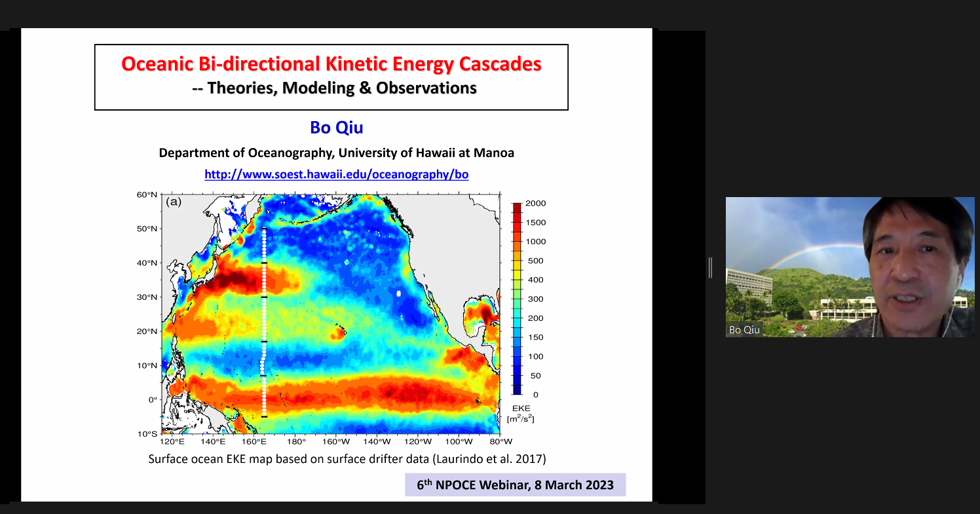The width and height of the screenshot is (980, 514).
Task: Click the dark red top of the EKE colorbar
Action: [x=518, y=207]
